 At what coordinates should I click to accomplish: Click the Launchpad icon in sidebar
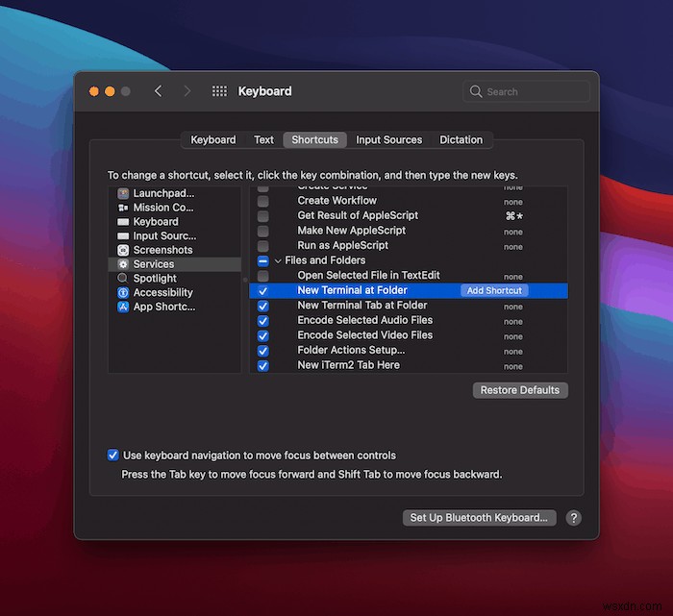click(123, 193)
